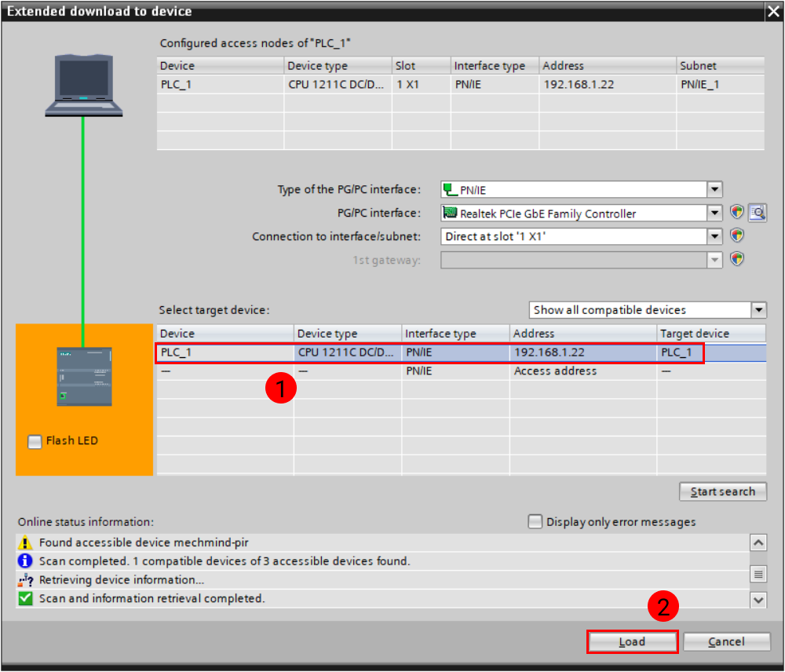Expand the Connection to interface/subnet dropdown
Screen dimensions: 785x672
click(714, 236)
